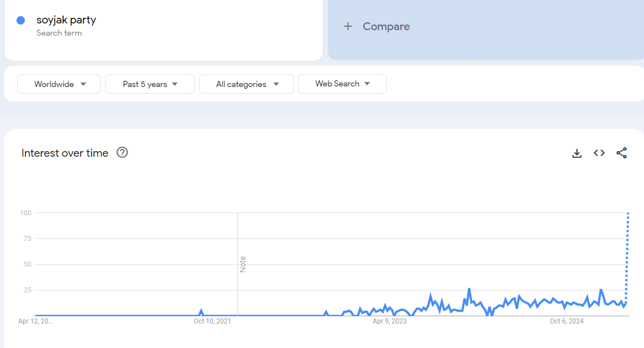Click the Apr 9, 2023 axis label
Viewport: 644px width, 348px height.
click(389, 321)
